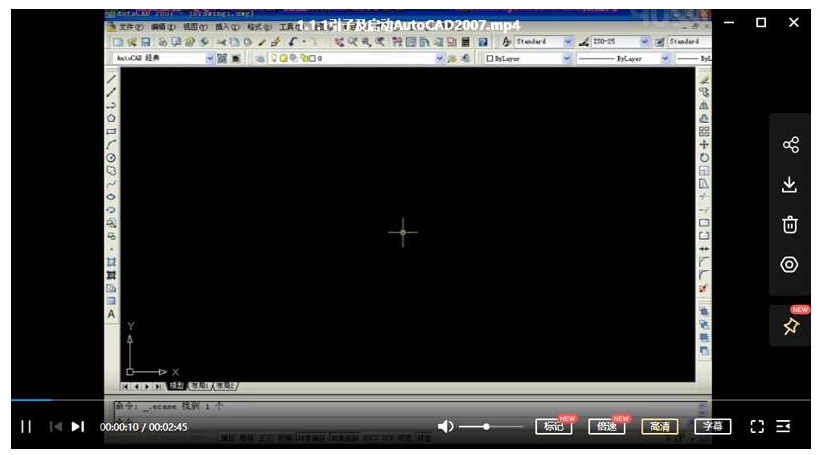Click the 倍速 playback speed button
820x455 pixels.
(607, 427)
